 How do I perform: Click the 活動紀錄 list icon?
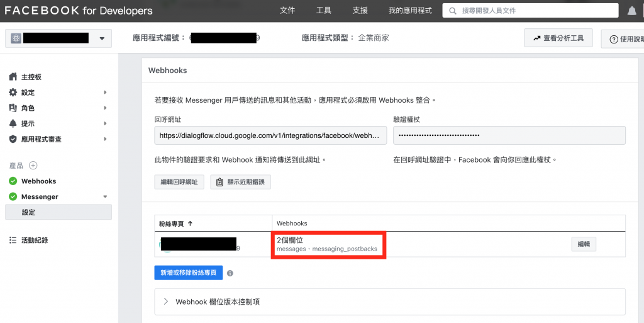[x=13, y=240]
